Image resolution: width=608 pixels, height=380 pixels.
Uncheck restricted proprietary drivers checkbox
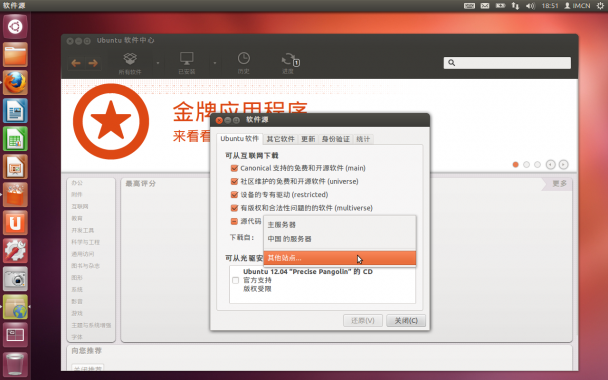pos(234,195)
